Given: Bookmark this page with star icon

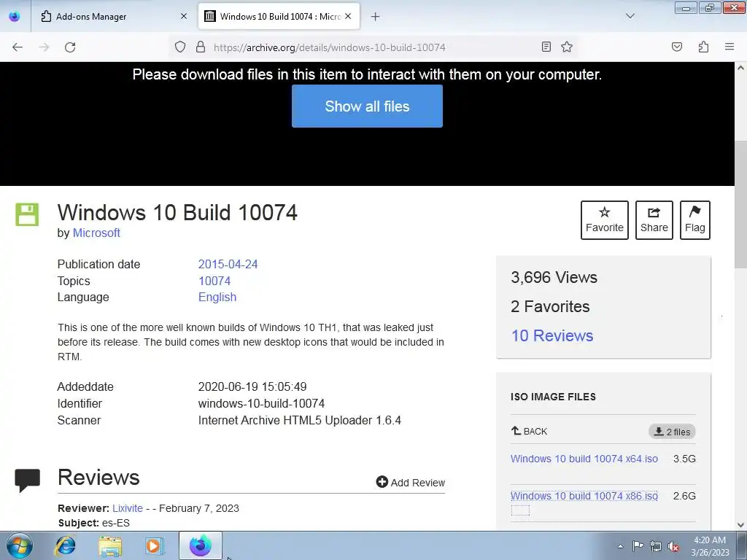Looking at the screenshot, I should [566, 47].
